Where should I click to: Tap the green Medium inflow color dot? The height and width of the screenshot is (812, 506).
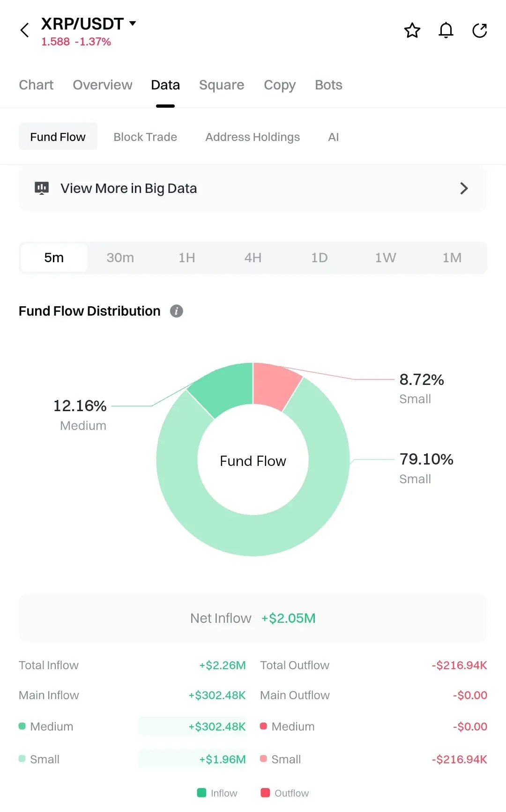[x=22, y=726]
